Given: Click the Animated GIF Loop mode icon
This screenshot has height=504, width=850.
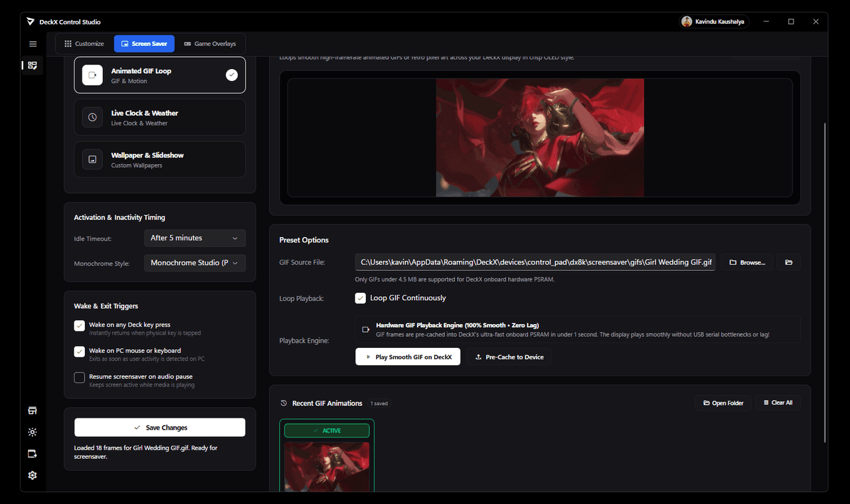Looking at the screenshot, I should pyautogui.click(x=92, y=75).
